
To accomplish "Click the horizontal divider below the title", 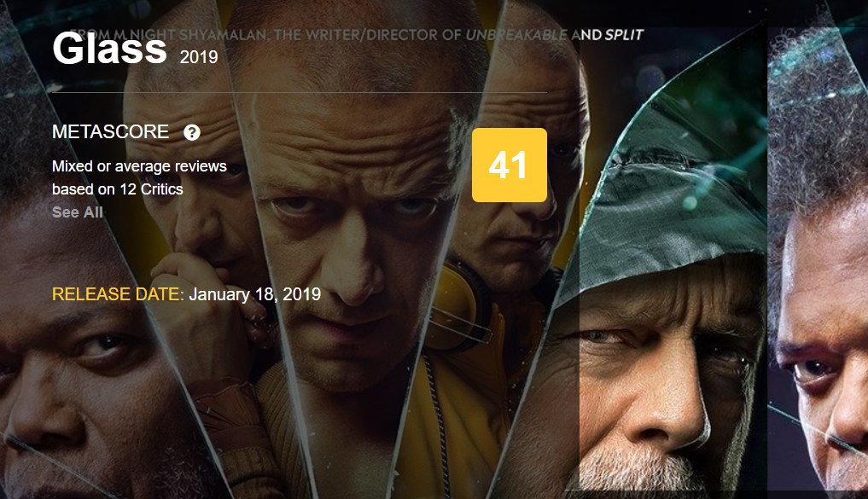I will tap(300, 92).
